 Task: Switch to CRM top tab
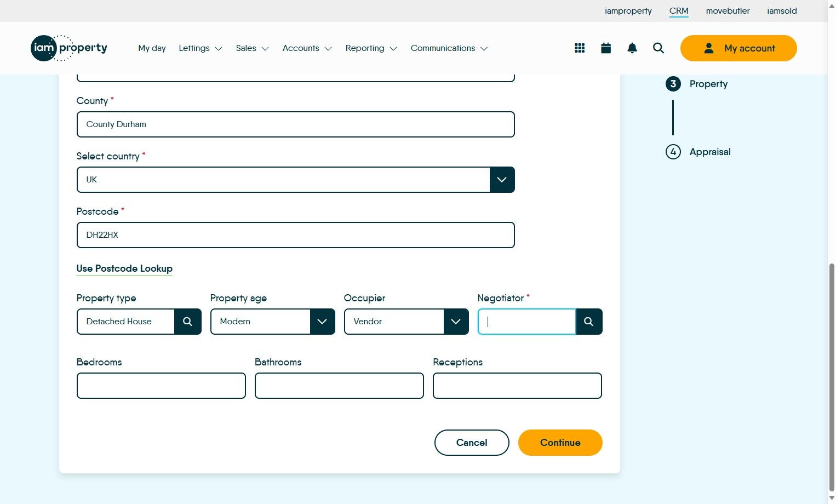pyautogui.click(x=679, y=11)
